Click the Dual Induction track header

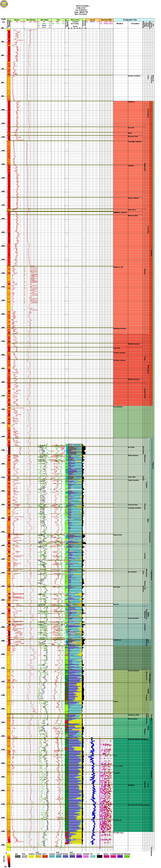[31, 20]
